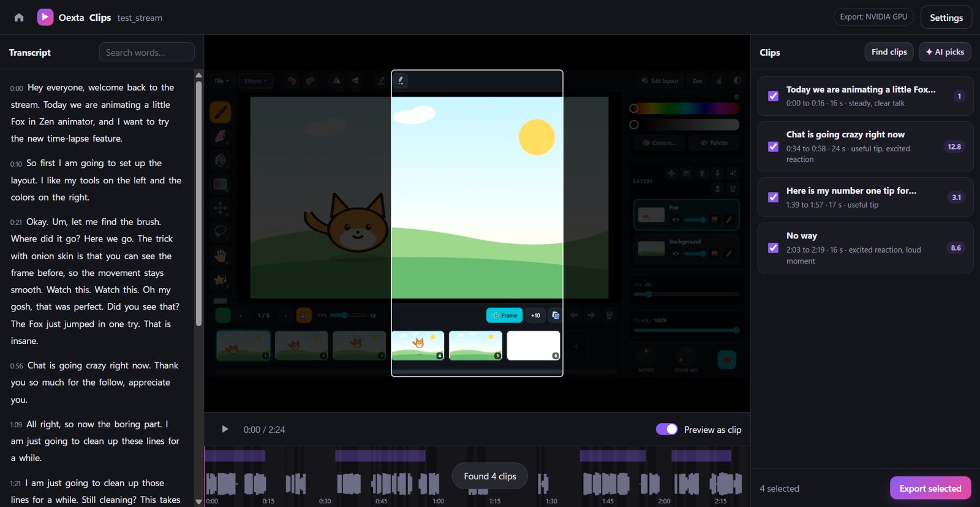Select the purple timeline clip near 0:45
Screen dimensions: 980x507
point(380,456)
